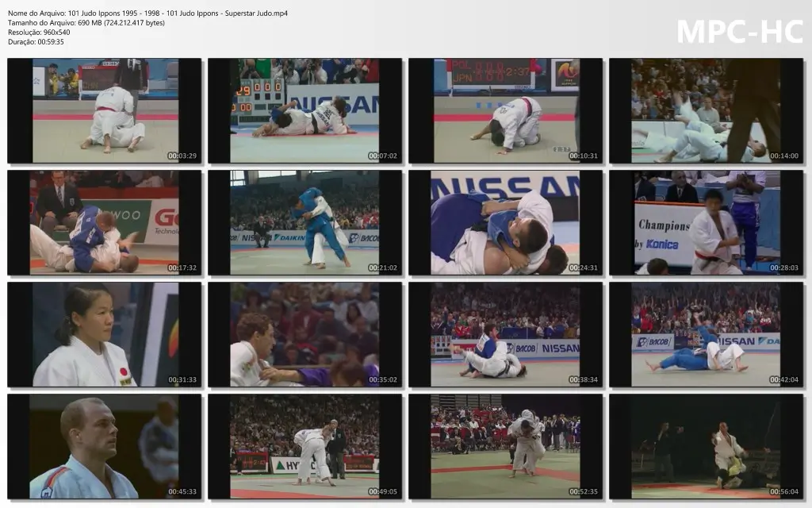This screenshot has height=508, width=812.
Task: Open the frame stamped 00:24:31
Action: coord(505,223)
